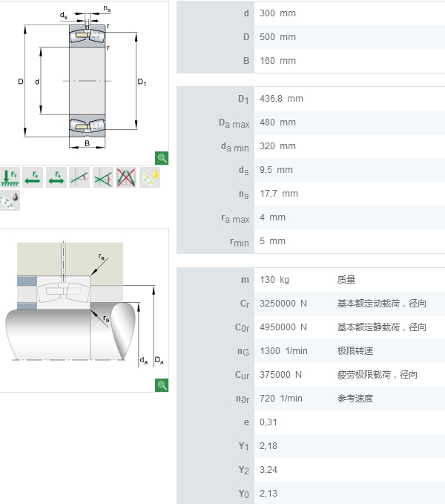The width and height of the screenshot is (445, 504).
Task: Zoom the mounting dimensions drawing with magnifier
Action: click(x=162, y=384)
